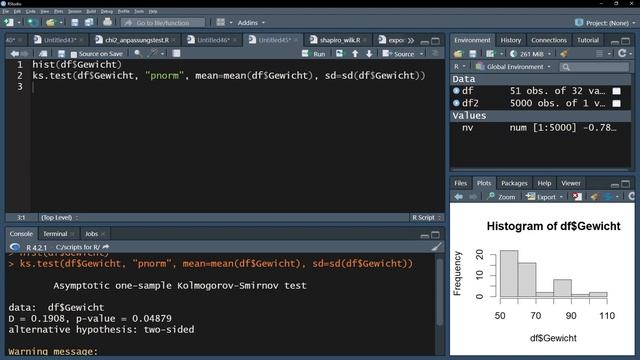
Task: Switch to Terminal tab
Action: click(55, 234)
